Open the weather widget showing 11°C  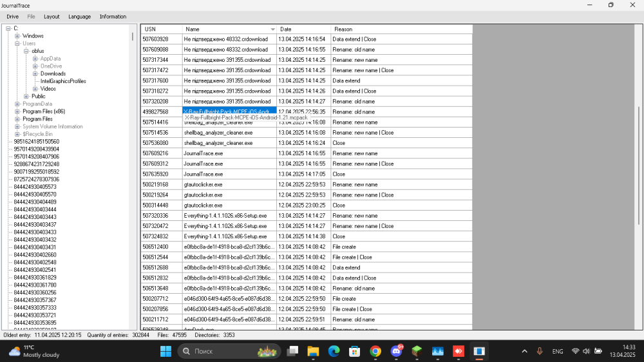(34, 351)
